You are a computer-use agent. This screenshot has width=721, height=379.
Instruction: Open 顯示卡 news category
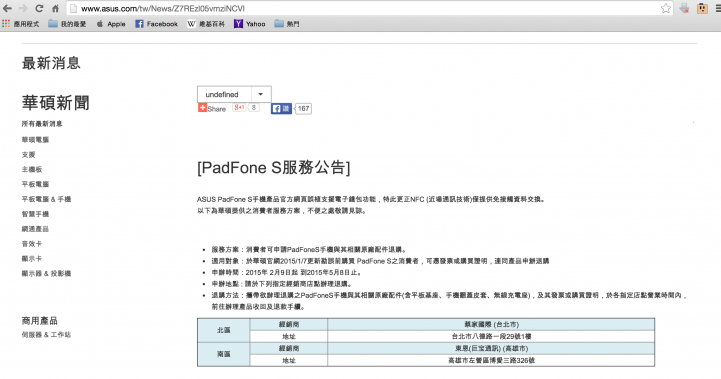point(32,258)
